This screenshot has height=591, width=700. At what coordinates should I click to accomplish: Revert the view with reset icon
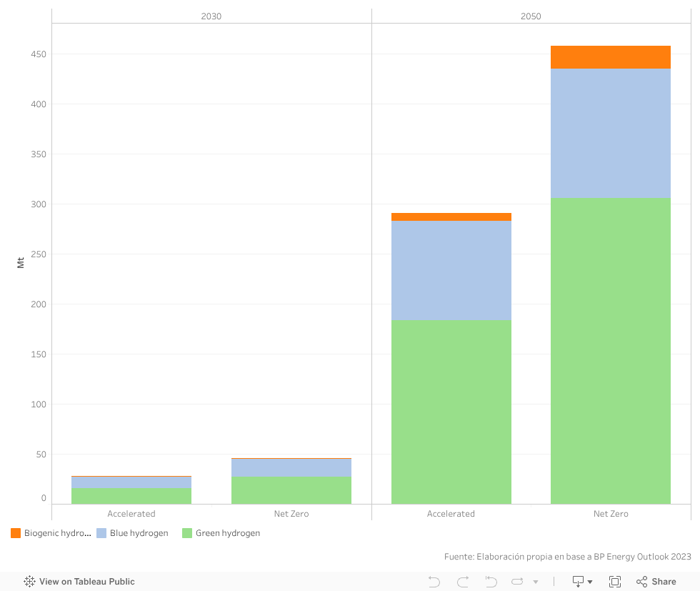(491, 581)
